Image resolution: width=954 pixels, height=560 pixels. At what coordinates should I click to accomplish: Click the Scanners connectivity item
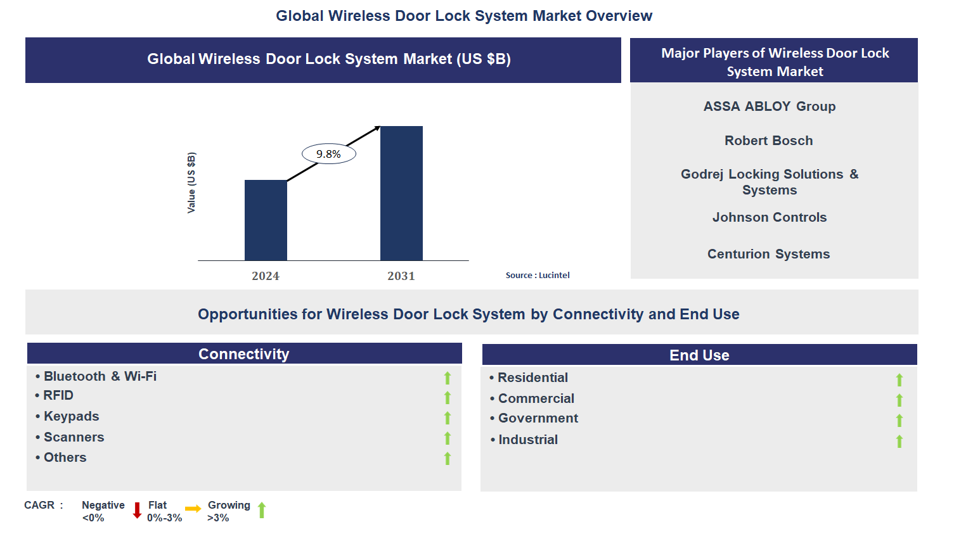(x=74, y=437)
